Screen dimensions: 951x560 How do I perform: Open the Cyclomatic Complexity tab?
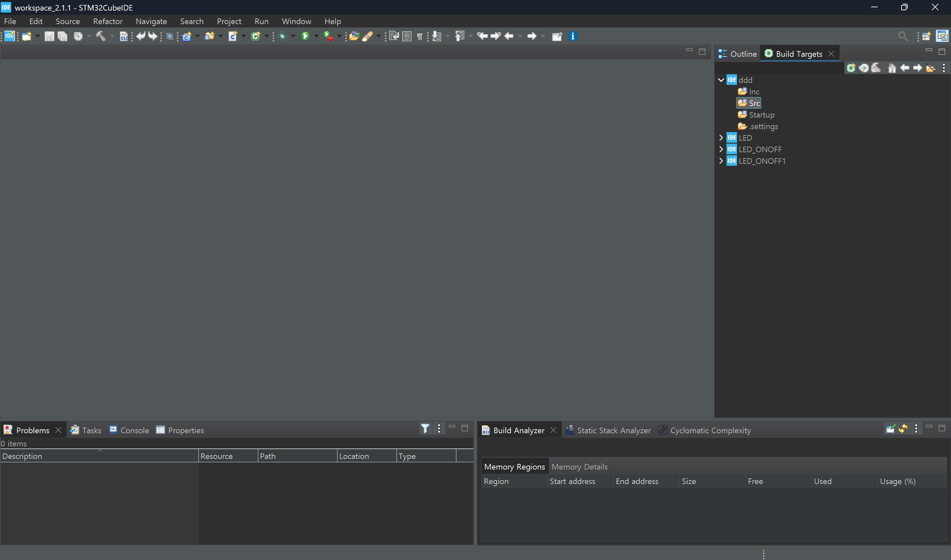click(x=704, y=430)
